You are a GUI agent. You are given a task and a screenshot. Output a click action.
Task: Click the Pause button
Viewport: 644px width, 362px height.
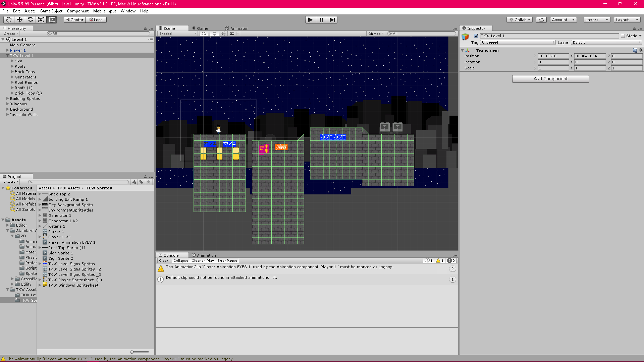(x=321, y=20)
